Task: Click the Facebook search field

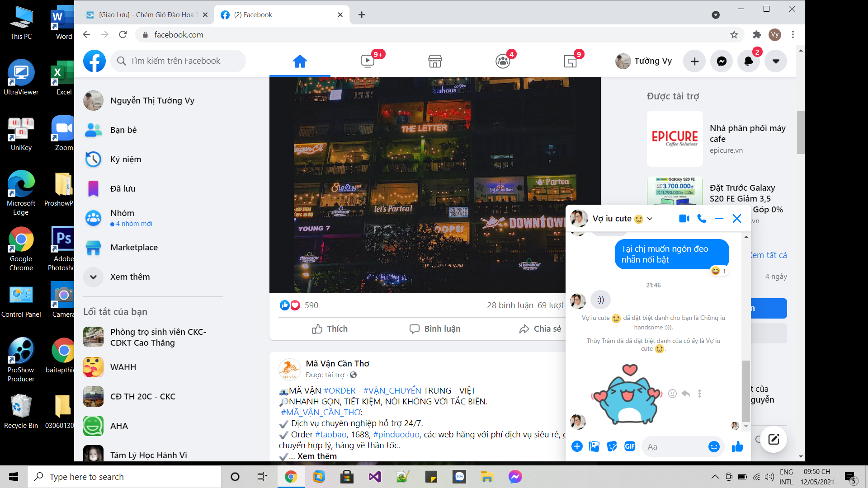Action: 179,61
